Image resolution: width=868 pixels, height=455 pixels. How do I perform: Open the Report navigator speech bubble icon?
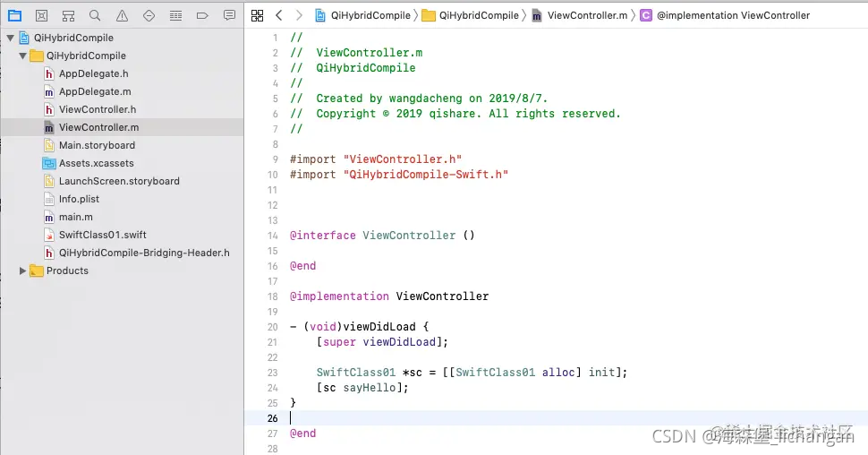click(x=229, y=15)
